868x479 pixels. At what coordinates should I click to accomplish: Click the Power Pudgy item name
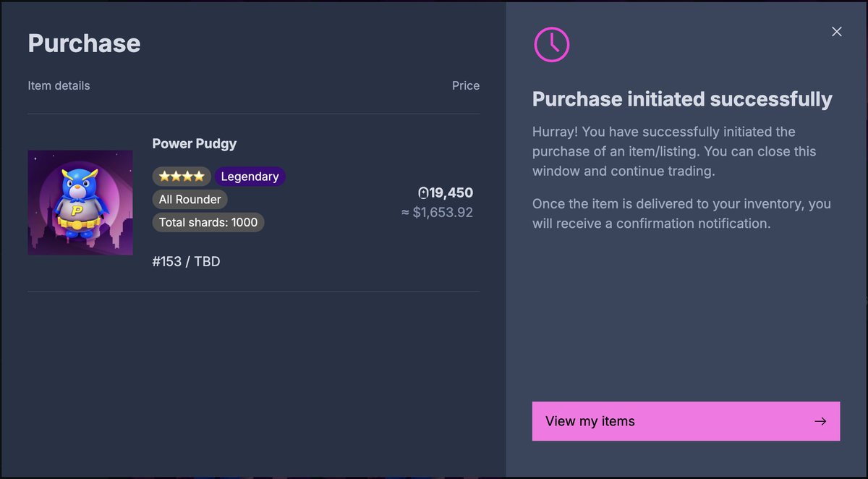pyautogui.click(x=195, y=143)
